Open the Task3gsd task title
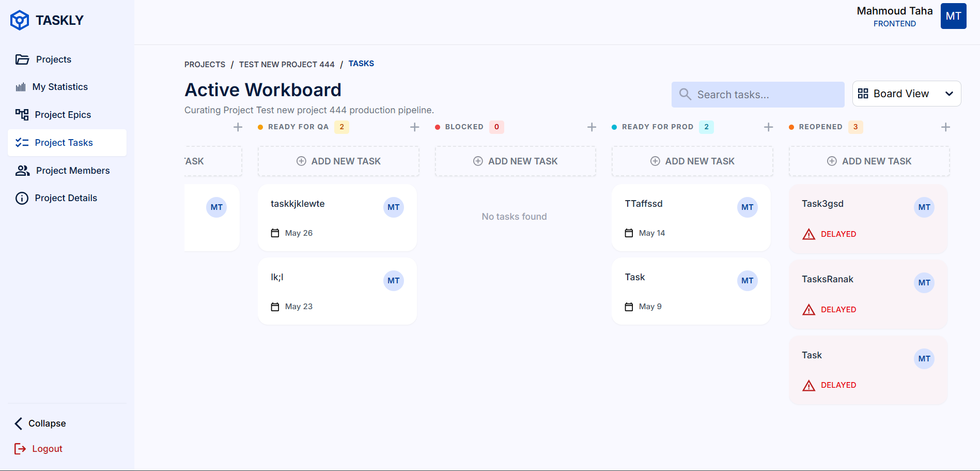The image size is (980, 471). tap(822, 204)
